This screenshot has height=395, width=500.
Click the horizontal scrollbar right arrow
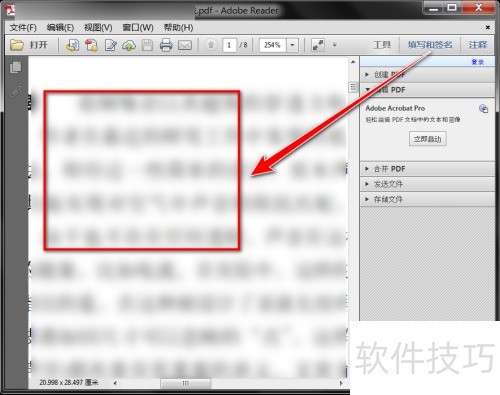341,383
